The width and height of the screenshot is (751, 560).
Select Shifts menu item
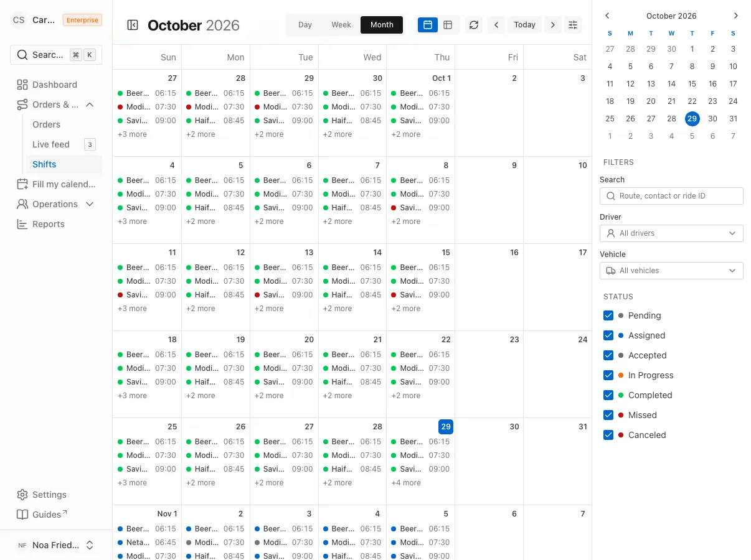tap(64, 164)
